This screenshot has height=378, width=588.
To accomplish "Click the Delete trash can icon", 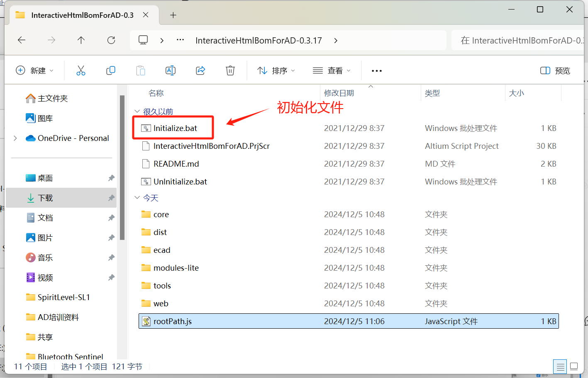I will coord(230,70).
